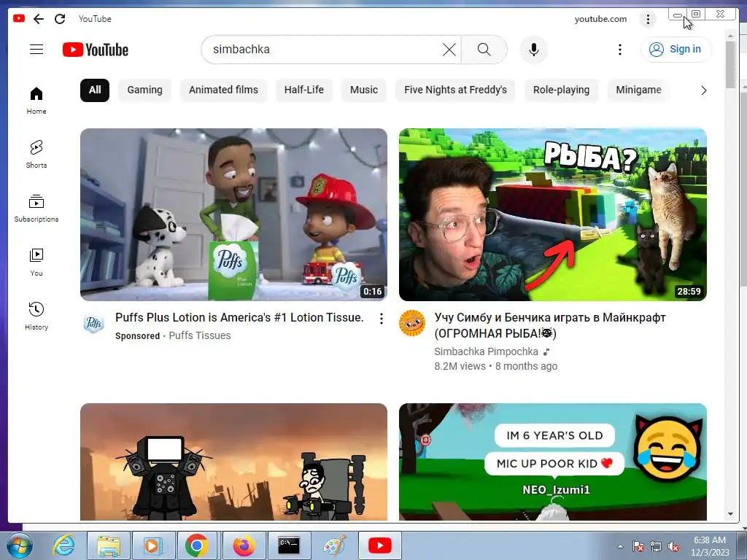Select the Minigame filter chip
Viewport: 747px width, 560px height.
[638, 90]
